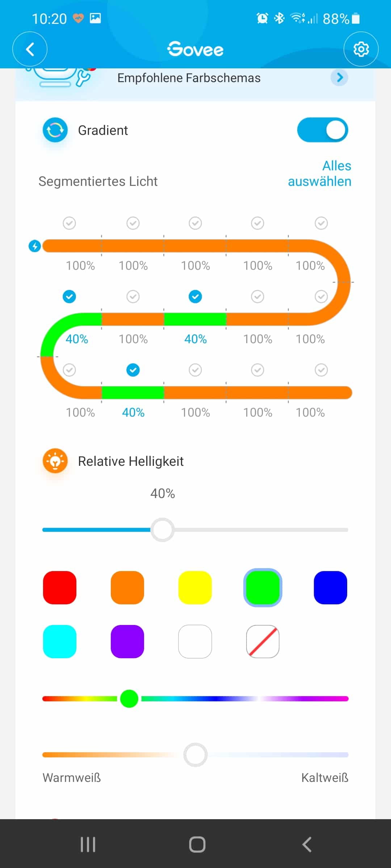Click the relative brightness slider handle
Screen dimensions: 391x868
163,530
